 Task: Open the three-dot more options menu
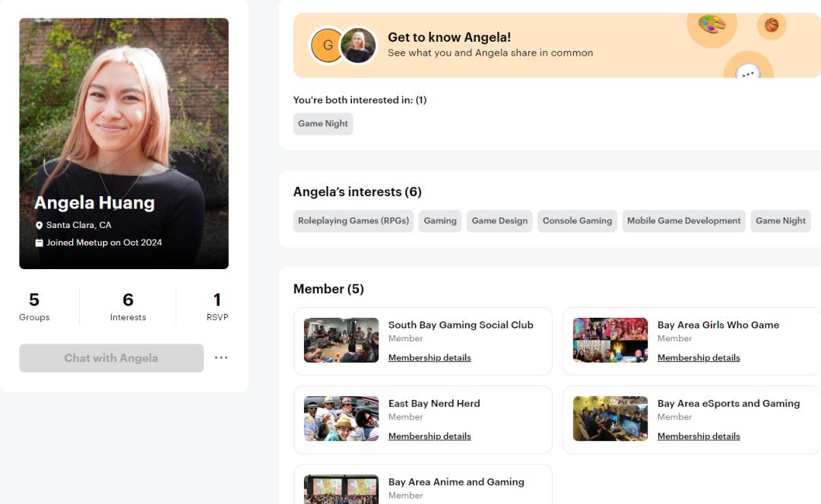221,357
